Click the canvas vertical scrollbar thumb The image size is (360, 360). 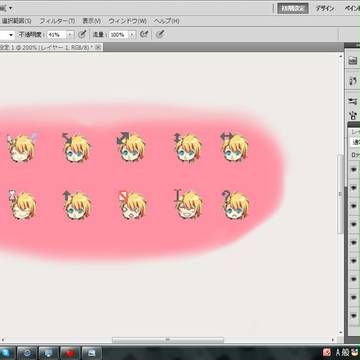tap(340, 193)
